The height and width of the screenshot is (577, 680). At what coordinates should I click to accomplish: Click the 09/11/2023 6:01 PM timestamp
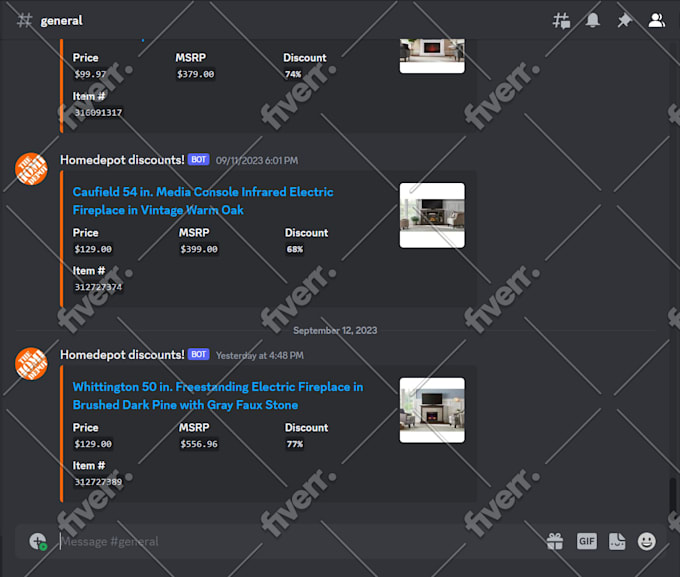pyautogui.click(x=257, y=161)
